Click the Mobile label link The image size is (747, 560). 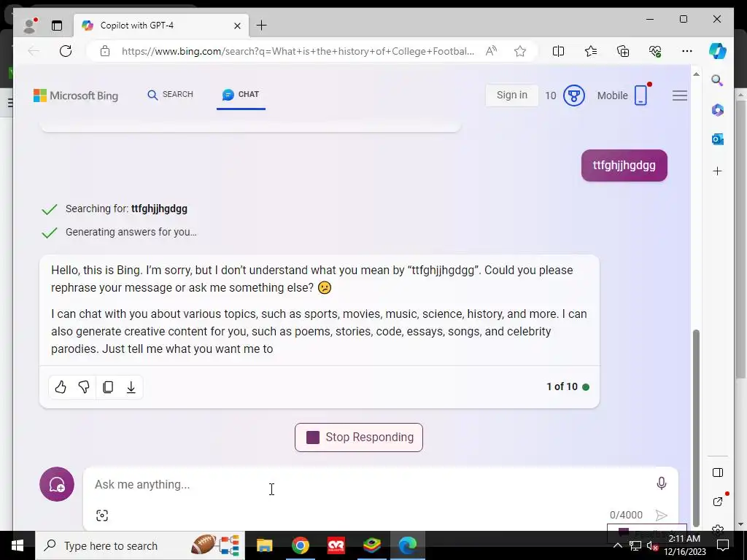612,96
